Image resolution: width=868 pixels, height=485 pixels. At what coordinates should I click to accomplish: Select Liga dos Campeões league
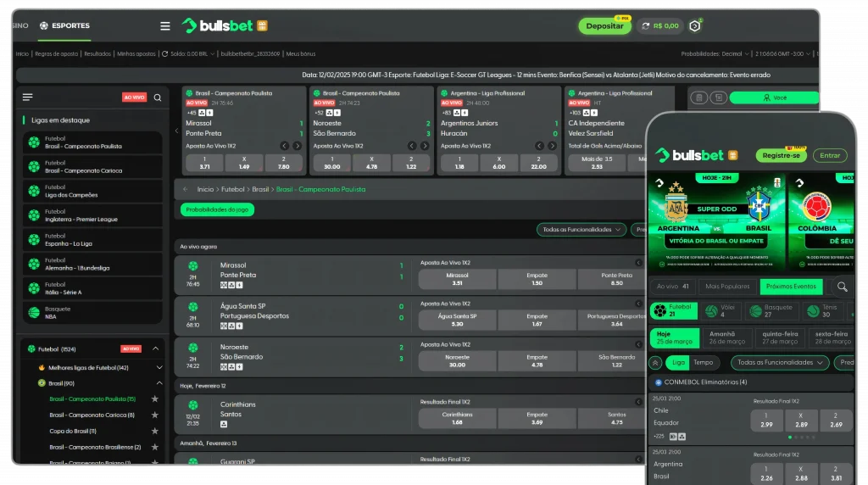tap(92, 191)
